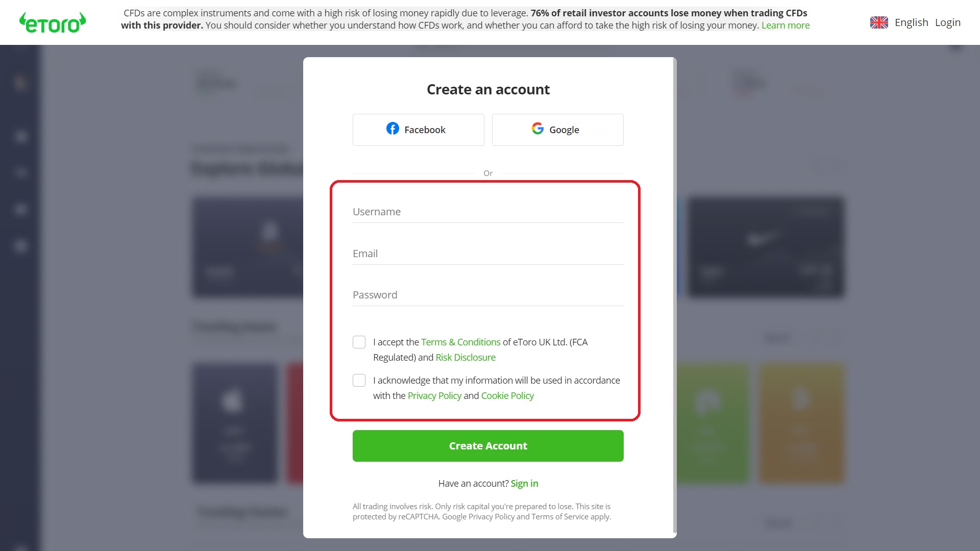Toggle the Risk Disclosure acceptance
980x551 pixels.
tap(359, 342)
